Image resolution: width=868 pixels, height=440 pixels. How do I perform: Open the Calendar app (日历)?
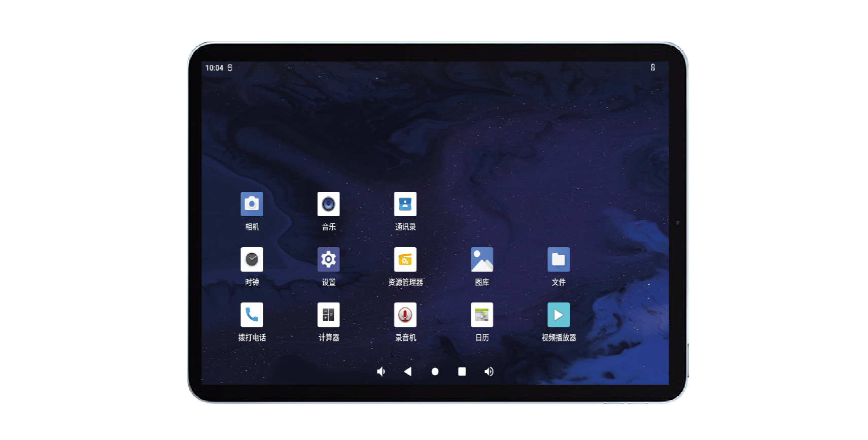(481, 315)
